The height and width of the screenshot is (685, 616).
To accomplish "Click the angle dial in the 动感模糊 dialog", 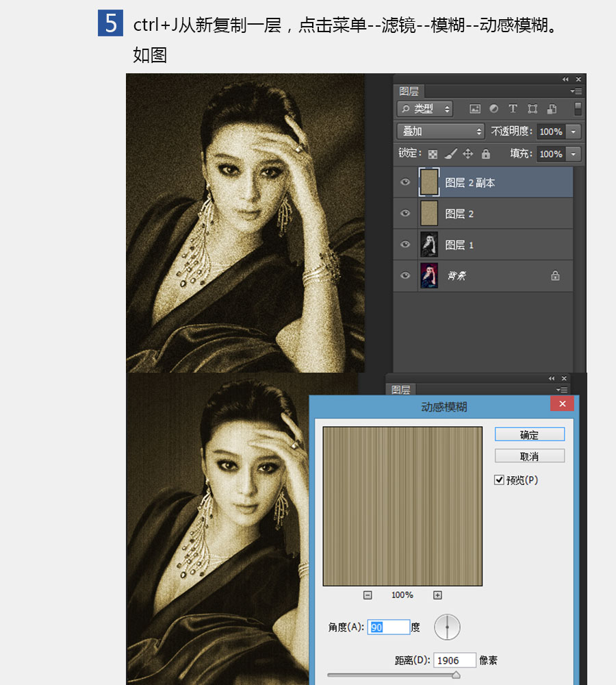I will pyautogui.click(x=447, y=627).
